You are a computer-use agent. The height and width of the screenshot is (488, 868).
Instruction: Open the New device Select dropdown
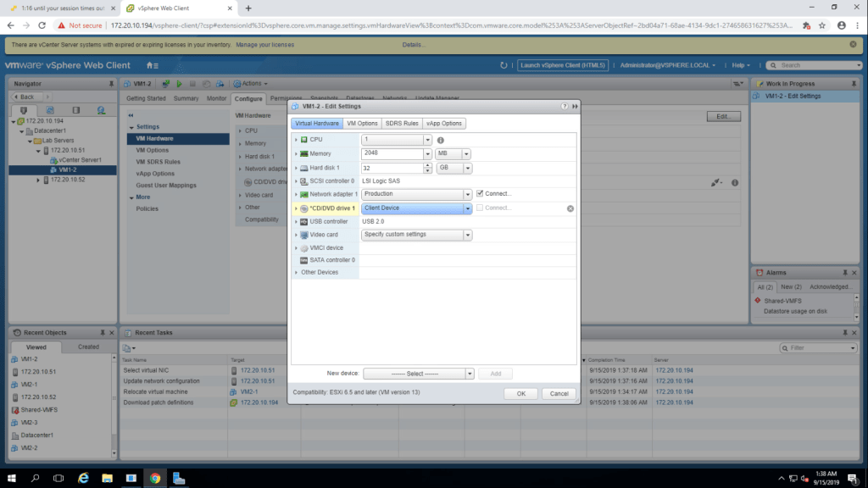(x=419, y=374)
